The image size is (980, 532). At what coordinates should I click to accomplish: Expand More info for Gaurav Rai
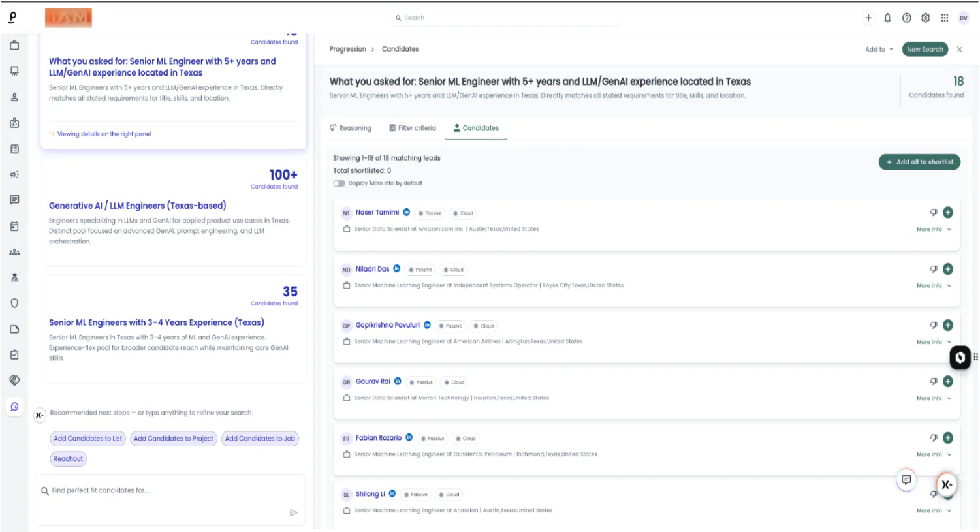(934, 398)
